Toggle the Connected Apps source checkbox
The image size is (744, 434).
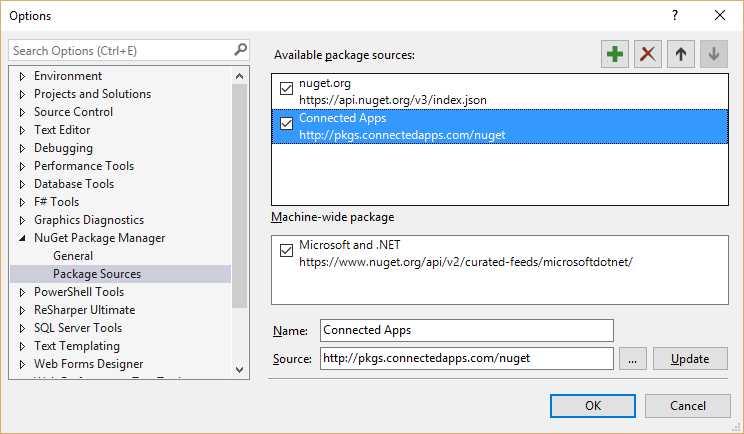click(287, 124)
